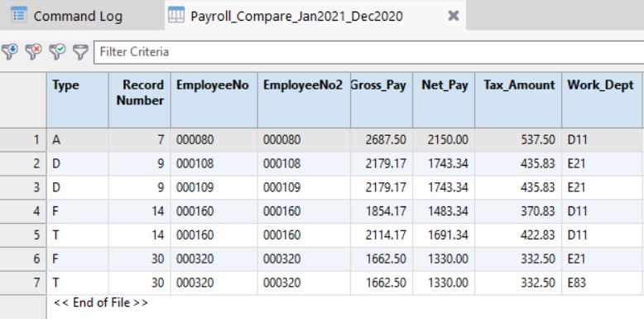Select the Net_Pay column header
This screenshot has width=644, height=319.
[444, 100]
